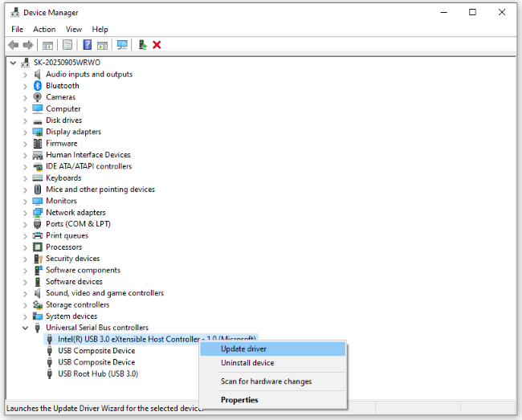The image size is (522, 420).
Task: Click the red X Uninstall device icon
Action: click(x=157, y=45)
